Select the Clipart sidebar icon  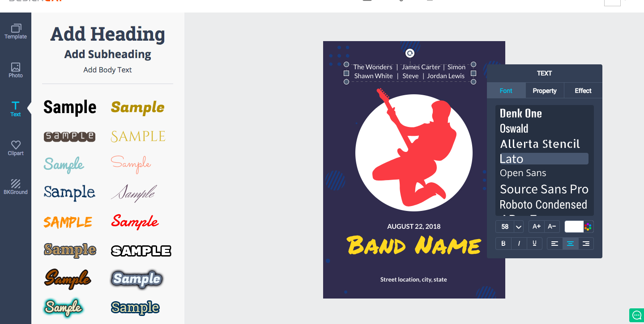(16, 148)
